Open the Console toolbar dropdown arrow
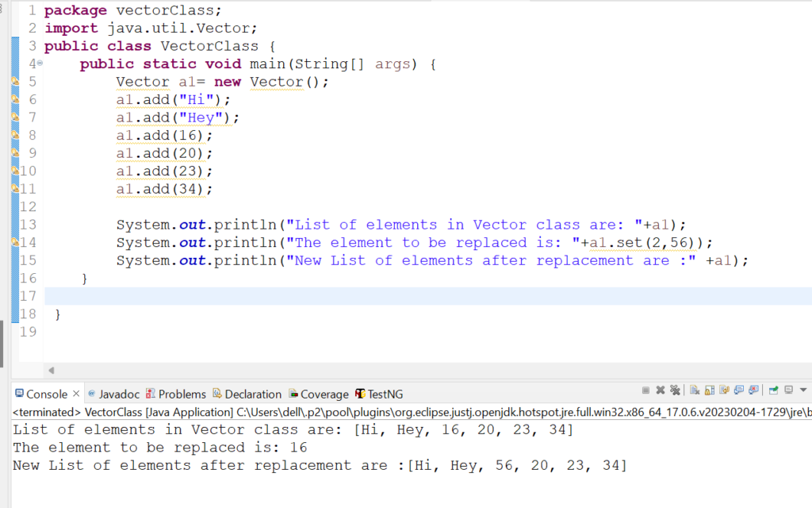The image size is (812, 508). click(x=803, y=390)
